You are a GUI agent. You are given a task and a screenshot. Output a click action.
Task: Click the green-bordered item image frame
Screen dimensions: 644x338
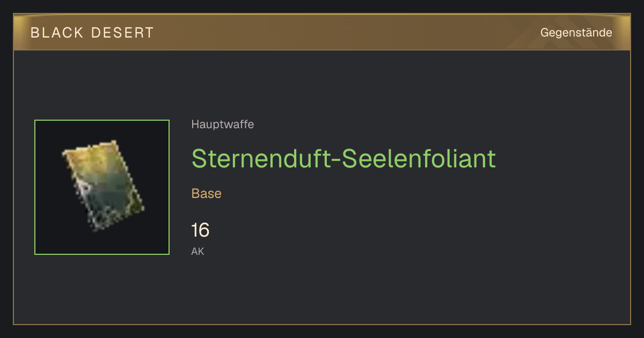(102, 187)
